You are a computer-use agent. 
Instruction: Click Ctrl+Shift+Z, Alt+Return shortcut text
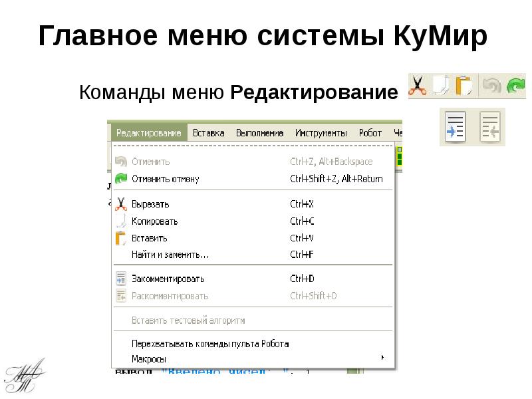coord(336,179)
